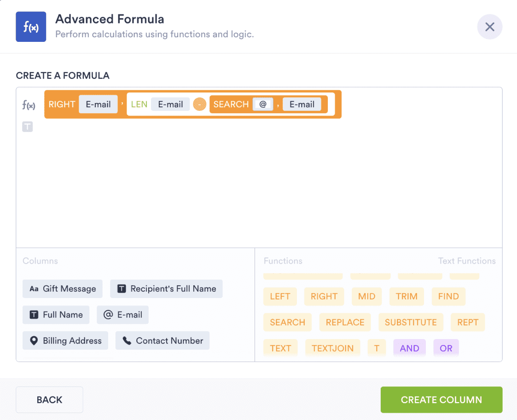Viewport: 517px width, 420px height.
Task: Select the TEXTJOIN function chip
Action: (332, 348)
